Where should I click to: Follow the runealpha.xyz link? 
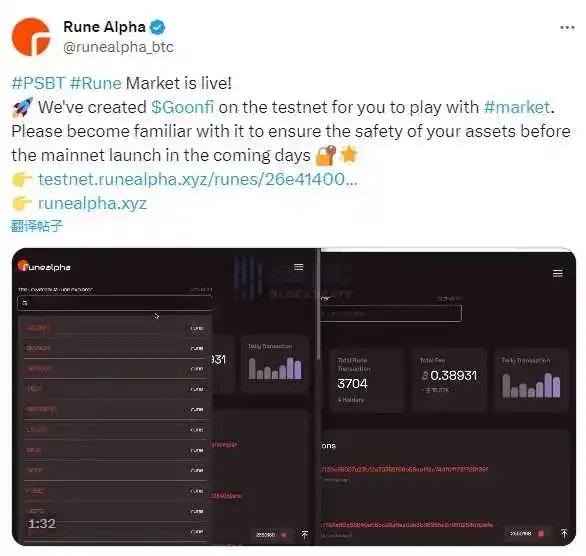click(x=92, y=204)
